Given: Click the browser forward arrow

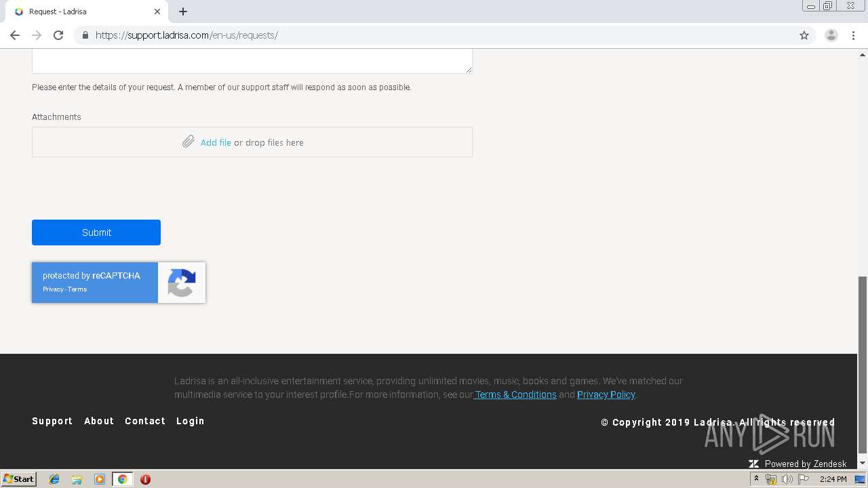Looking at the screenshot, I should (x=37, y=35).
